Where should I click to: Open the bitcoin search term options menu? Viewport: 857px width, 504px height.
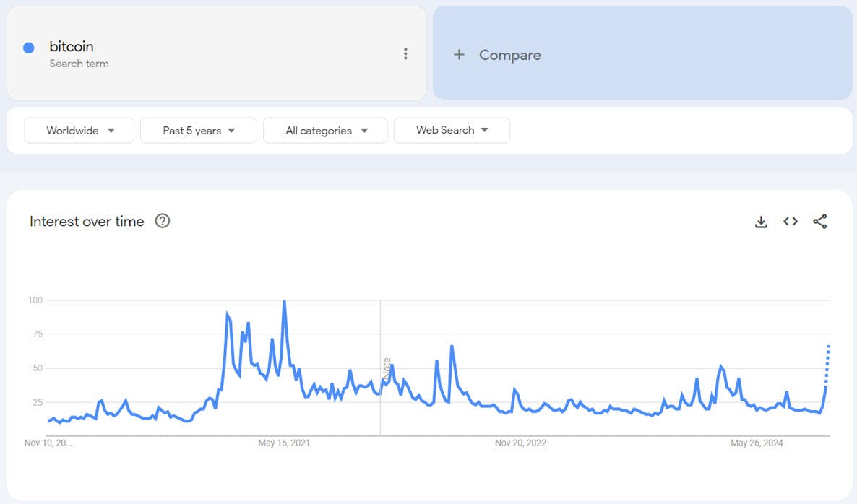click(405, 53)
